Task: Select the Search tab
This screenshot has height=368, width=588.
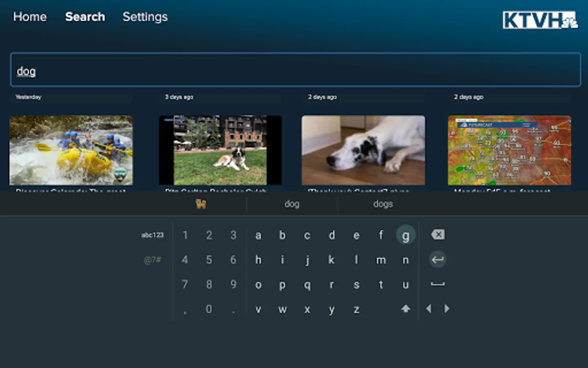Action: click(x=85, y=17)
